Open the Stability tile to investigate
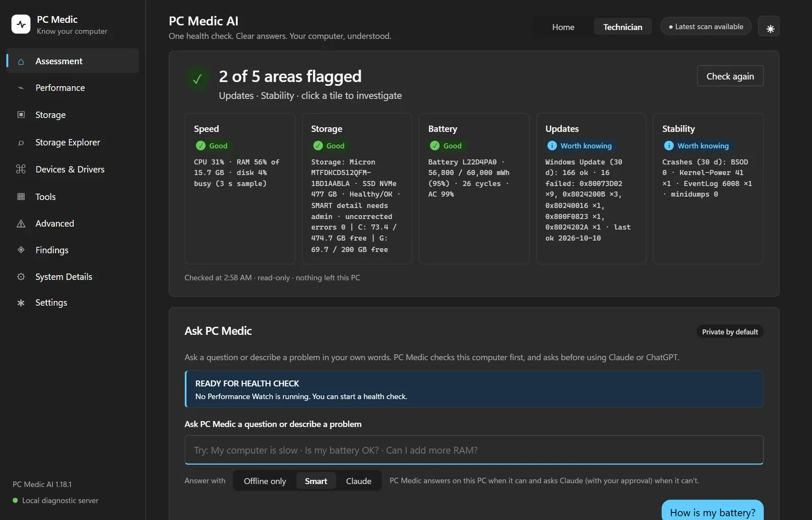The height and width of the screenshot is (520, 812). [708, 189]
